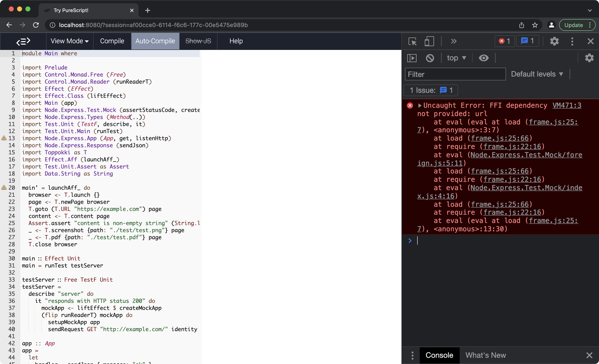599x364 pixels.
Task: Open the drawer three-dot menu
Action: [412, 355]
